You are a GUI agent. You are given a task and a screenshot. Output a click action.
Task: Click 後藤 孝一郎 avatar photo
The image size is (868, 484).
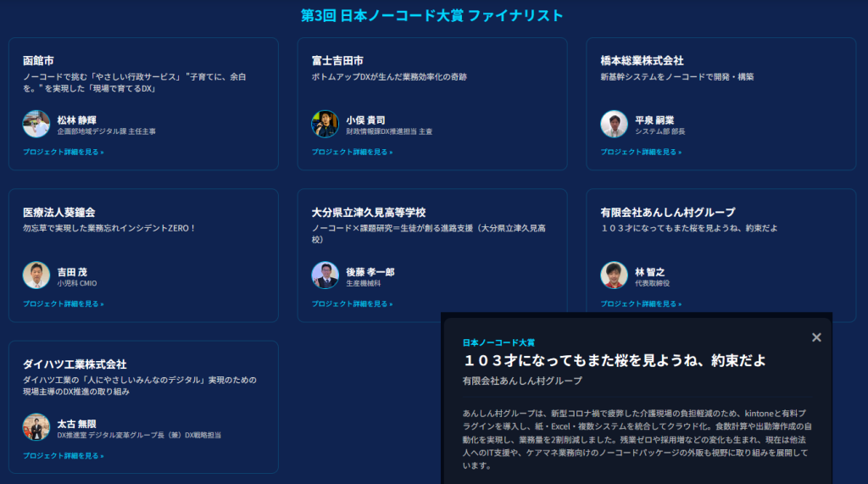pos(325,275)
